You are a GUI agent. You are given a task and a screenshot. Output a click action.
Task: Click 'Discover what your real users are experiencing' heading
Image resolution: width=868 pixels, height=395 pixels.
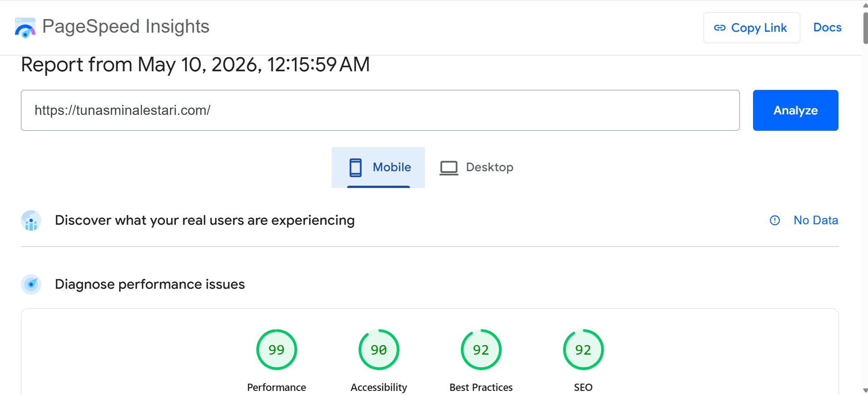(205, 220)
